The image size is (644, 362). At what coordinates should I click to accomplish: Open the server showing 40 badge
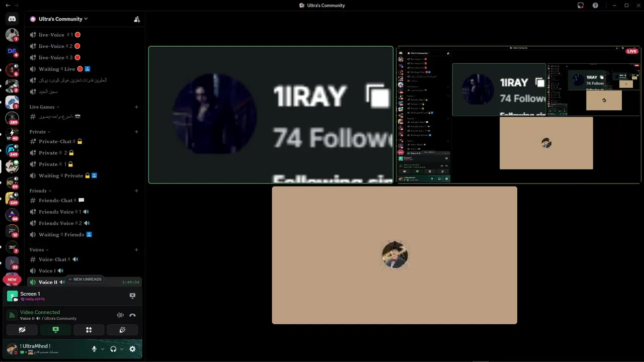(12, 134)
